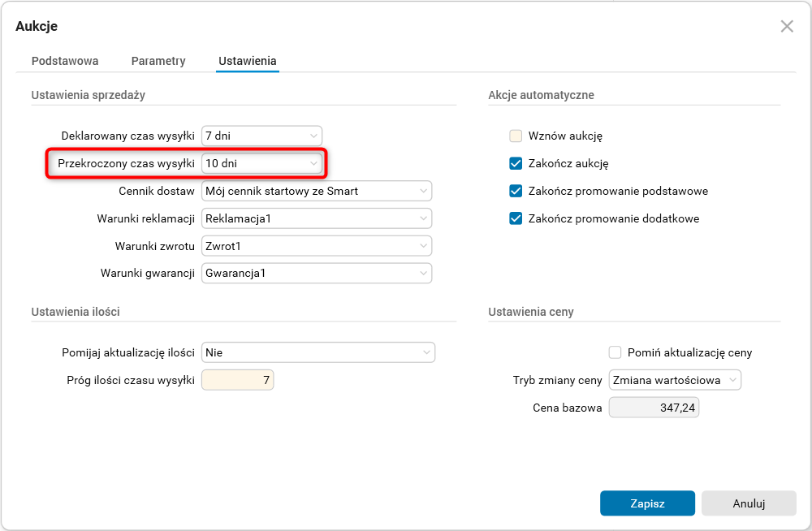
Task: Open the Parametry tab
Action: tap(158, 61)
